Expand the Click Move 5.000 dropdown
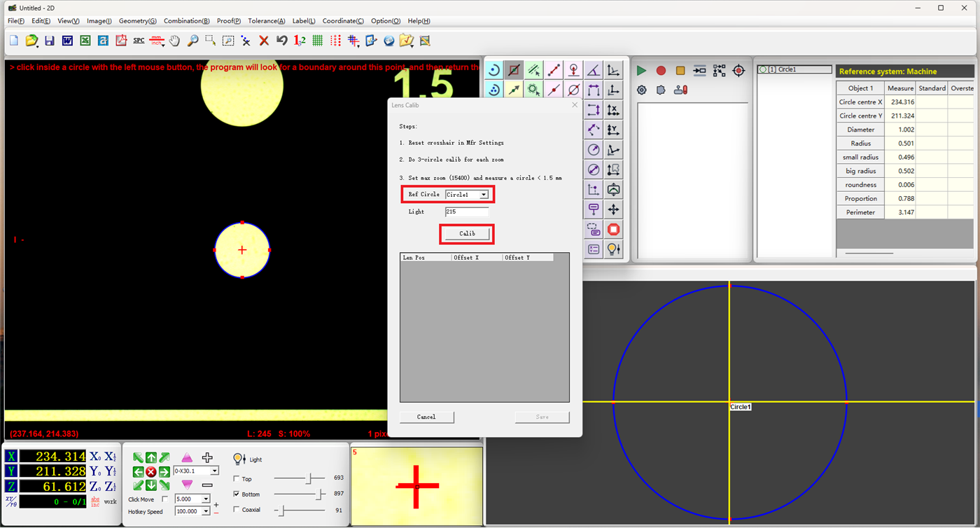Screen dimensions: 980x528 [206, 499]
